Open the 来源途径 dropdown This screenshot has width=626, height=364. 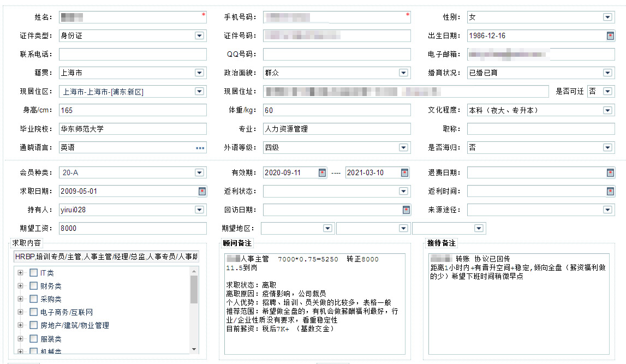pyautogui.click(x=607, y=210)
